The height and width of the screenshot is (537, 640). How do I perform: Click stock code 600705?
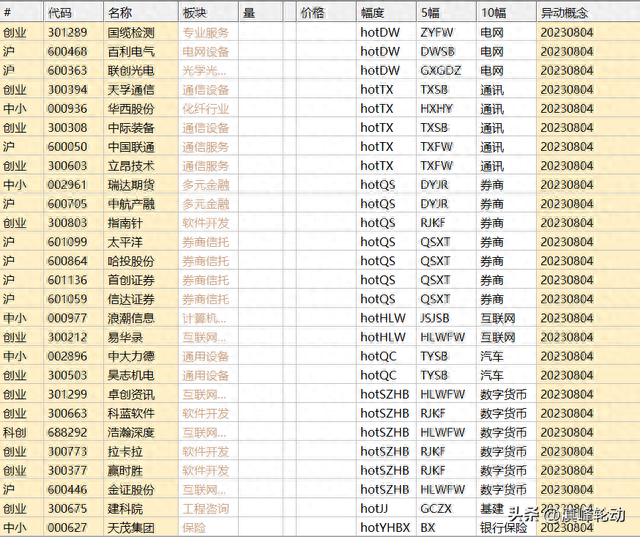coord(67,204)
